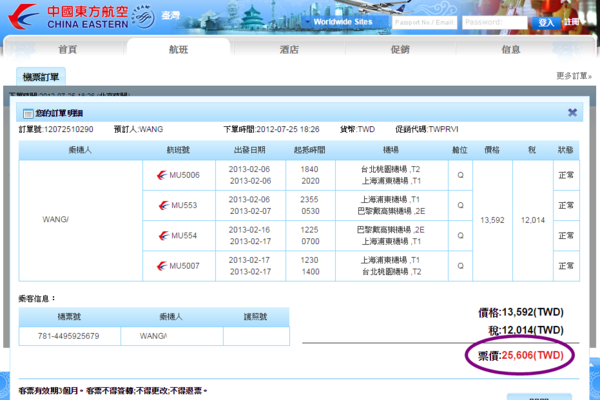Open the 更多訂單 more orders link

pos(573,76)
